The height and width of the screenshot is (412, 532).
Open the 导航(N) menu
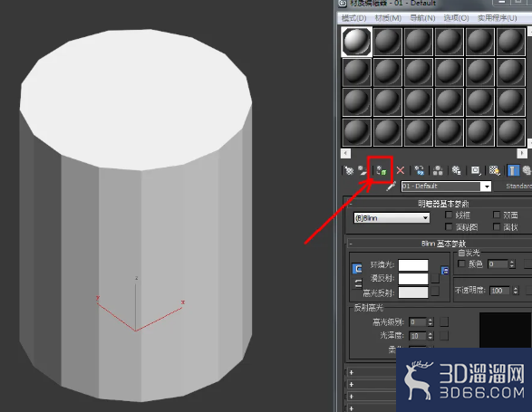422,18
